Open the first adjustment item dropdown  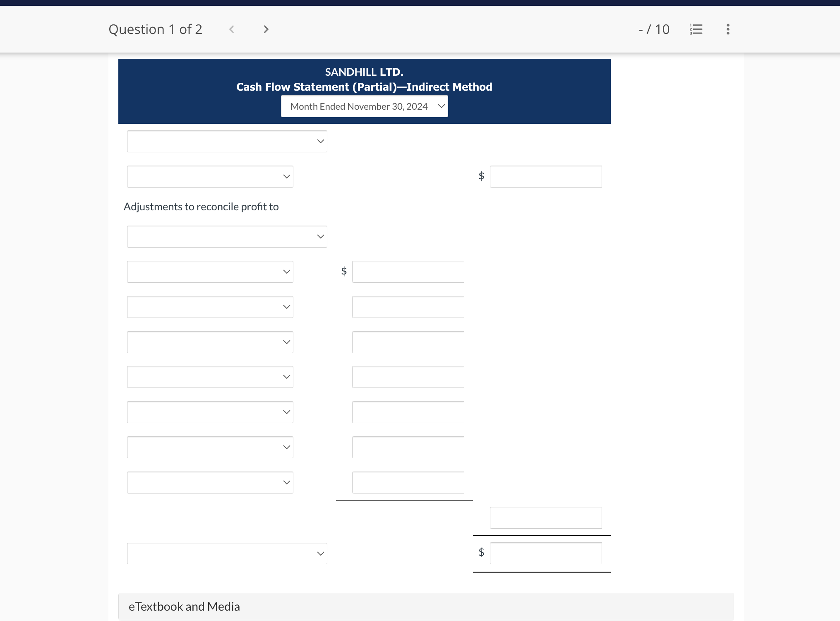point(210,272)
